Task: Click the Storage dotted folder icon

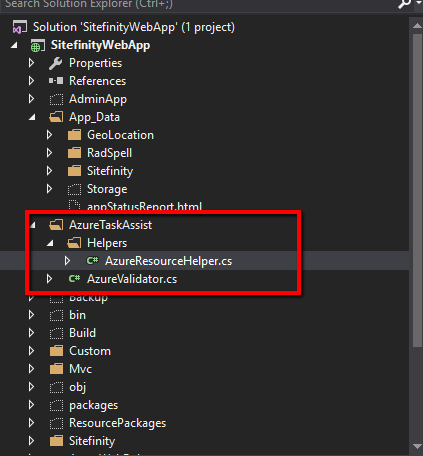Action: click(x=74, y=189)
